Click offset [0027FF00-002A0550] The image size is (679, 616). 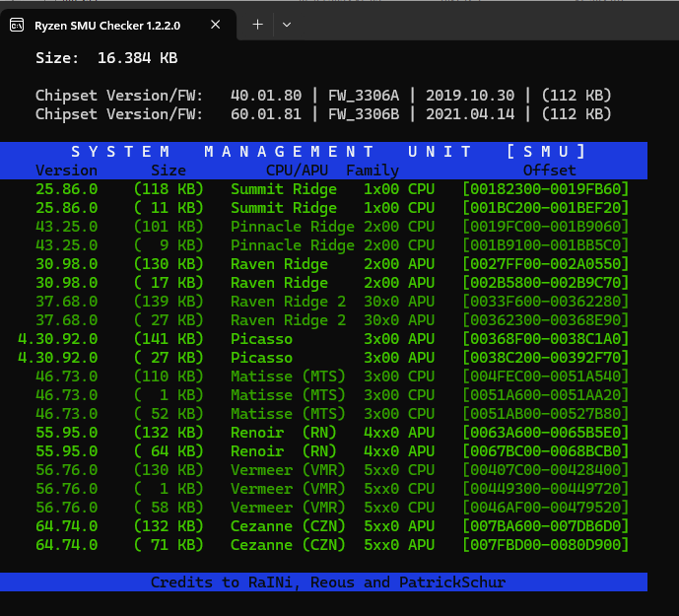tap(546, 264)
